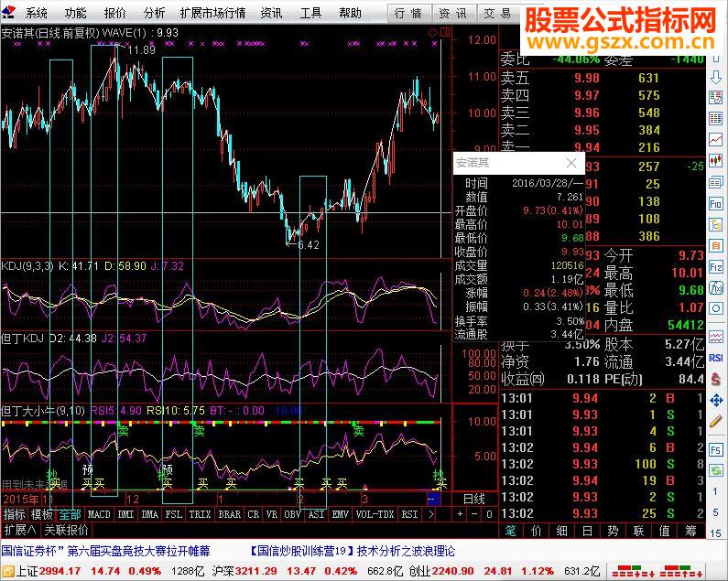Open the 资讯 menu
The width and height of the screenshot is (728, 581).
click(x=271, y=13)
